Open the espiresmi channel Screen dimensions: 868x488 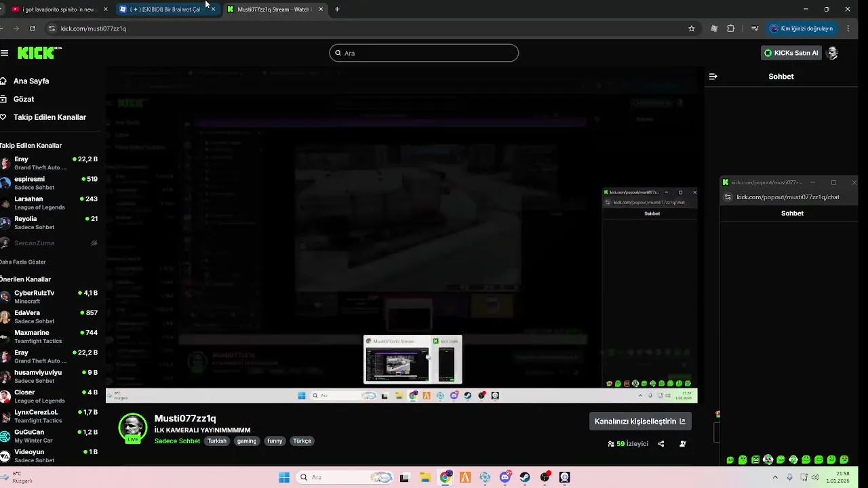pyautogui.click(x=50, y=183)
